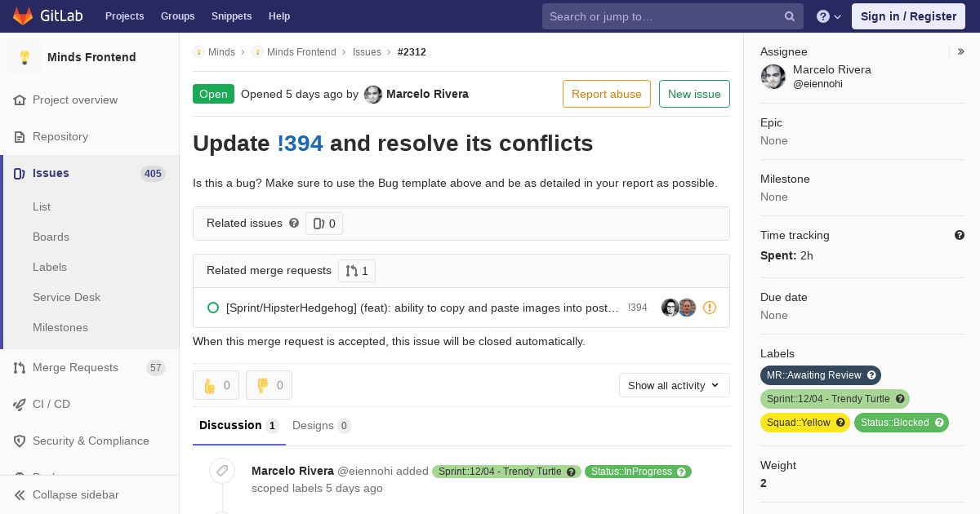Click Report abuse button

pyautogui.click(x=607, y=94)
